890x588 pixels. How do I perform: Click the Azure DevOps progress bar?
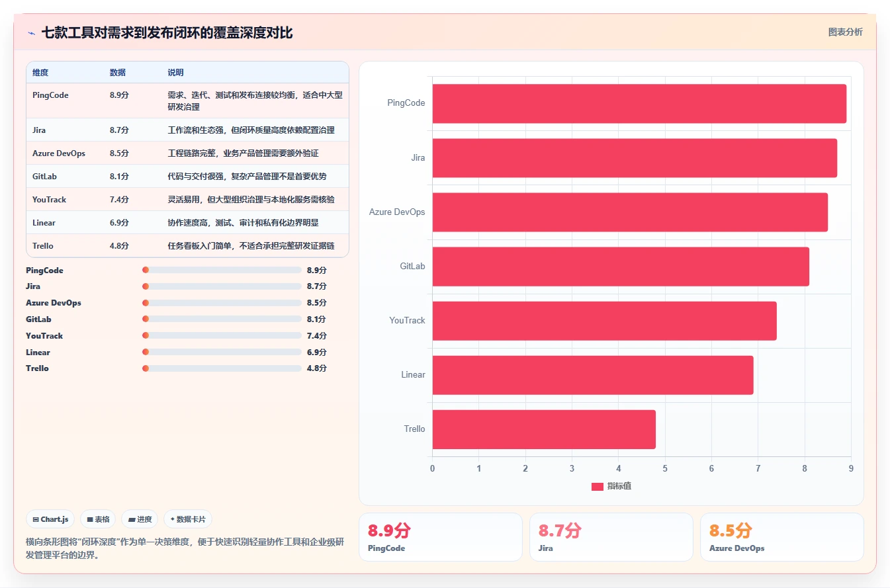[x=222, y=303]
